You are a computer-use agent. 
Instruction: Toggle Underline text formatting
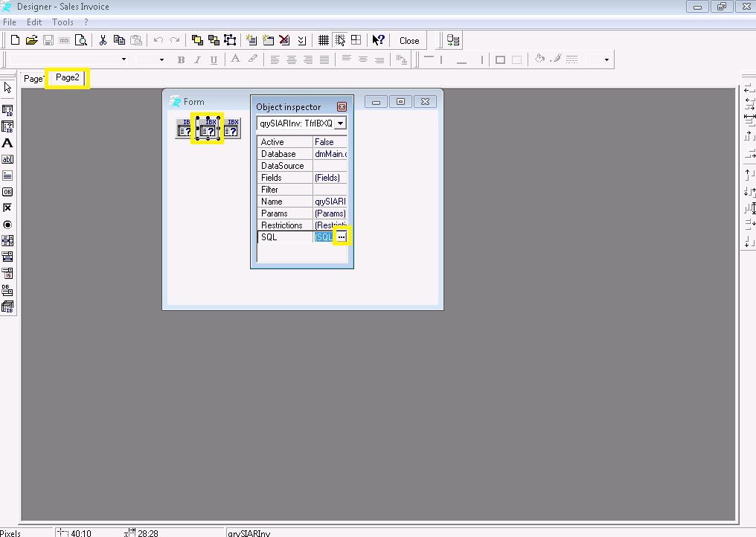(x=214, y=60)
